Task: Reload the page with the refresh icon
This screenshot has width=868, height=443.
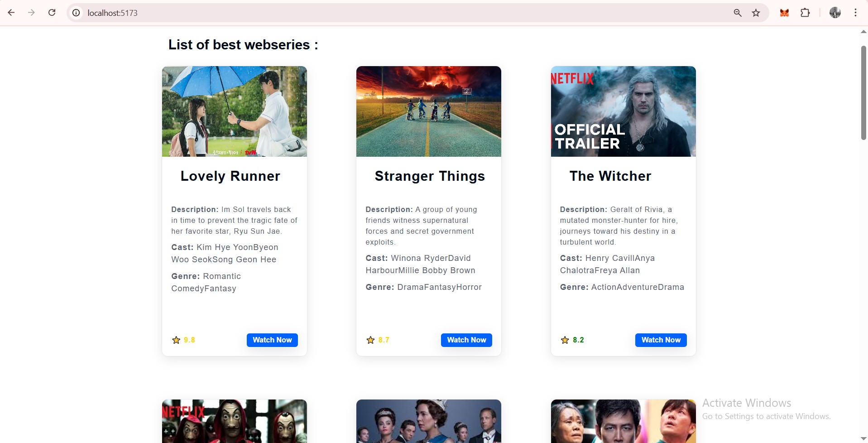Action: (52, 13)
